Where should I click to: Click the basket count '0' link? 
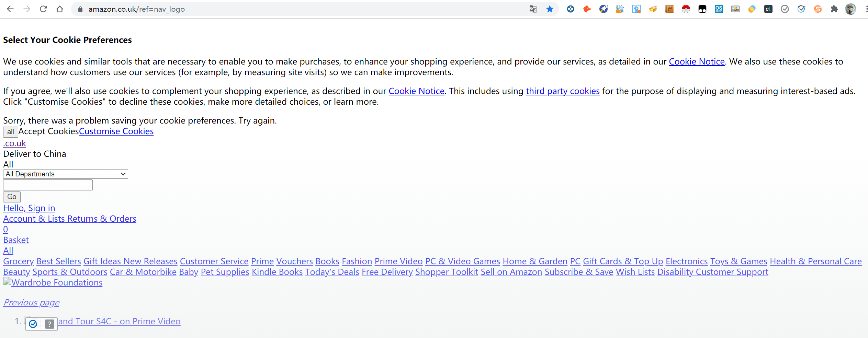tap(5, 230)
